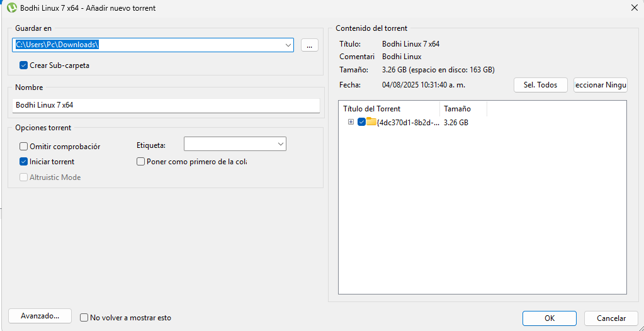This screenshot has height=331, width=644.
Task: Confirm with the OK button
Action: (549, 318)
